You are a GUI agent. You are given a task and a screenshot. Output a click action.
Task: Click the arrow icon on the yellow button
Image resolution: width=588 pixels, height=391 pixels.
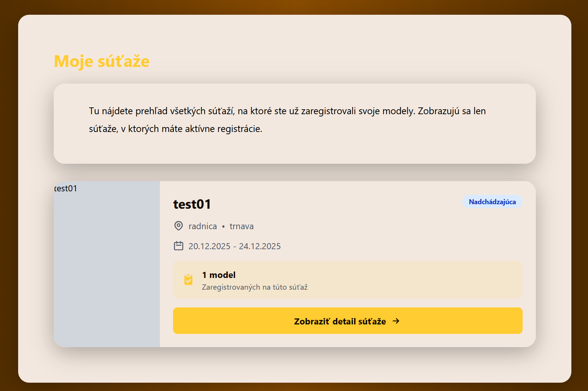[x=396, y=321]
